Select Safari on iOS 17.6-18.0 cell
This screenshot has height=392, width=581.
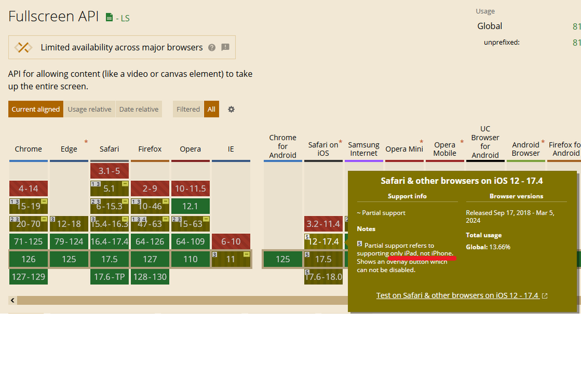323,277
